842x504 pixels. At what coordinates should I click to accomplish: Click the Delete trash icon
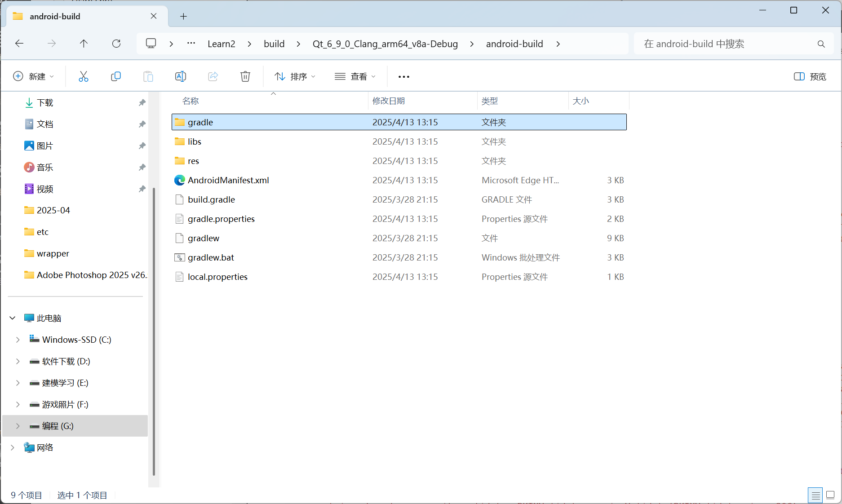point(245,76)
